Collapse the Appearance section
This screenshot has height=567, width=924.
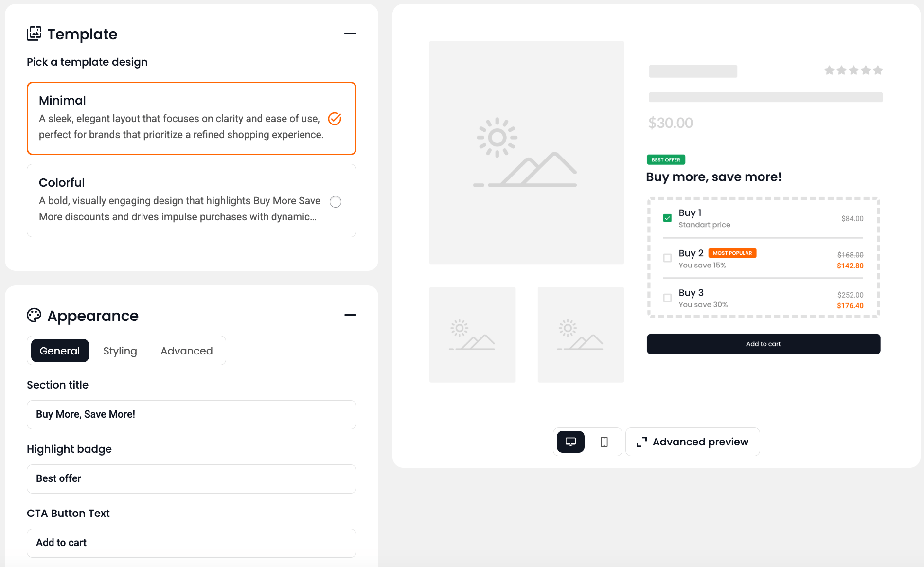point(350,315)
